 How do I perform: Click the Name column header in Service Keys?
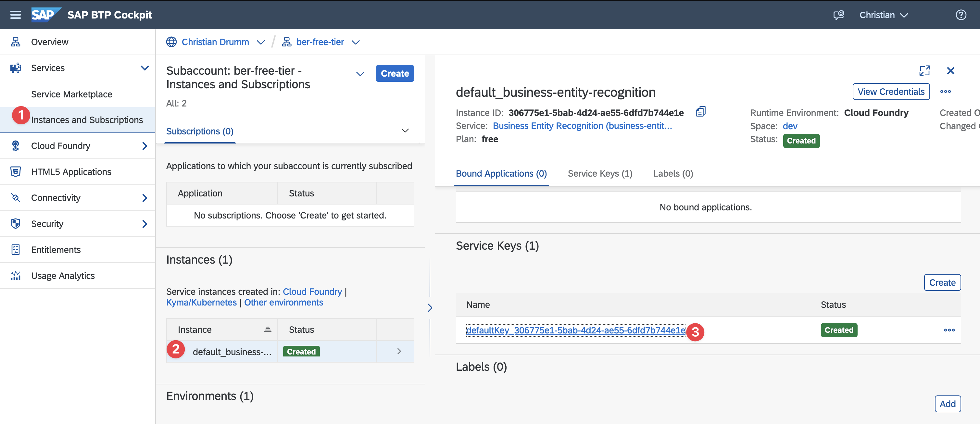(478, 305)
